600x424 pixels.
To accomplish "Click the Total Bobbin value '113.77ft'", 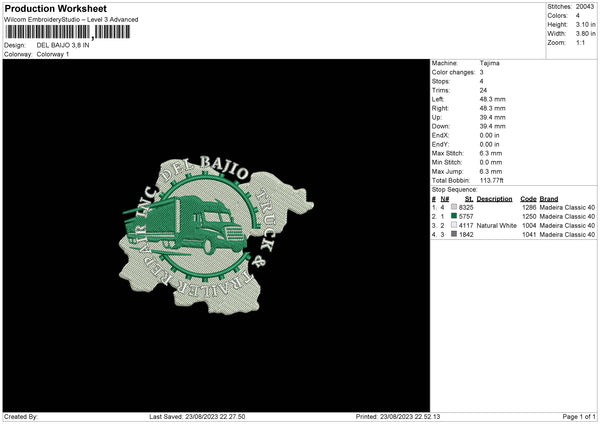I will [491, 181].
